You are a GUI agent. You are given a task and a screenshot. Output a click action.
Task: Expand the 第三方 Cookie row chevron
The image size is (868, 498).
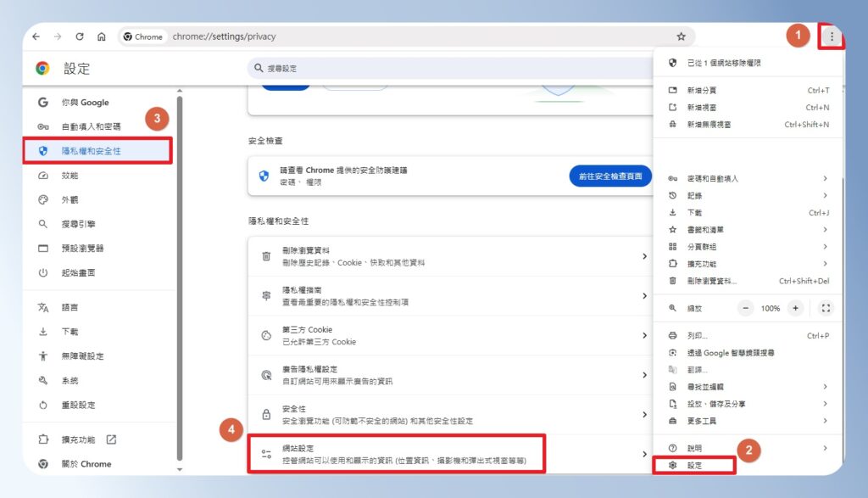pos(644,336)
